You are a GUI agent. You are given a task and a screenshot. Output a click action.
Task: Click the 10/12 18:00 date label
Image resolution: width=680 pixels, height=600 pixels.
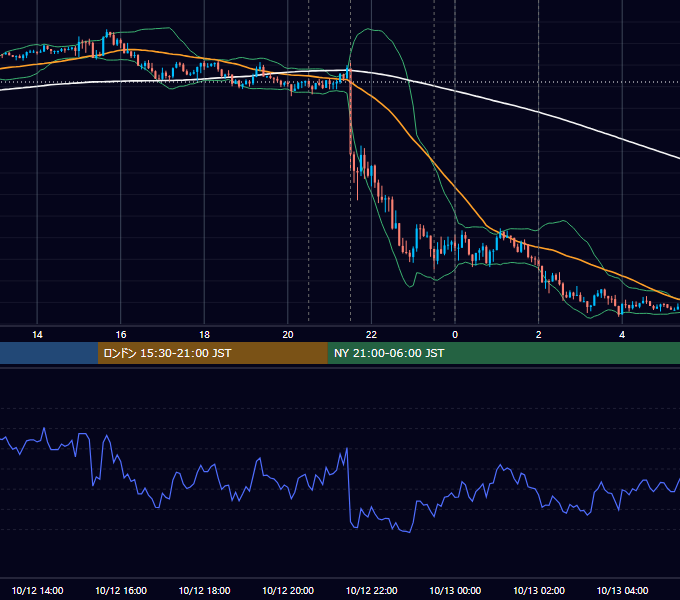[x=204, y=590]
